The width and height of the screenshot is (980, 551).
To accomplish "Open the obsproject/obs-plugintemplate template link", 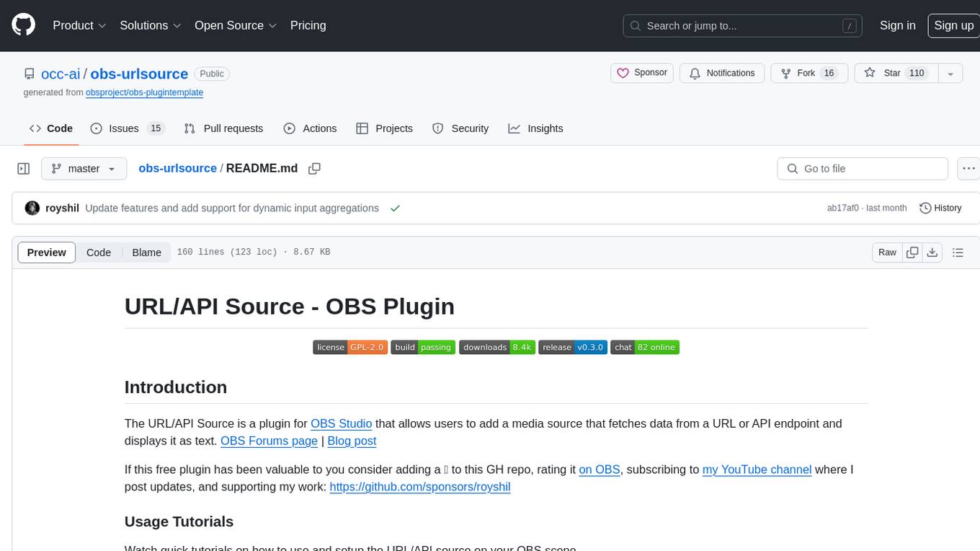I will tap(144, 92).
